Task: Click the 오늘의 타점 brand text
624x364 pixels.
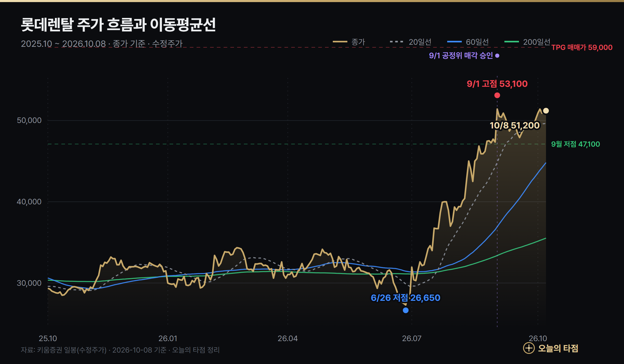Action: pyautogui.click(x=558, y=348)
